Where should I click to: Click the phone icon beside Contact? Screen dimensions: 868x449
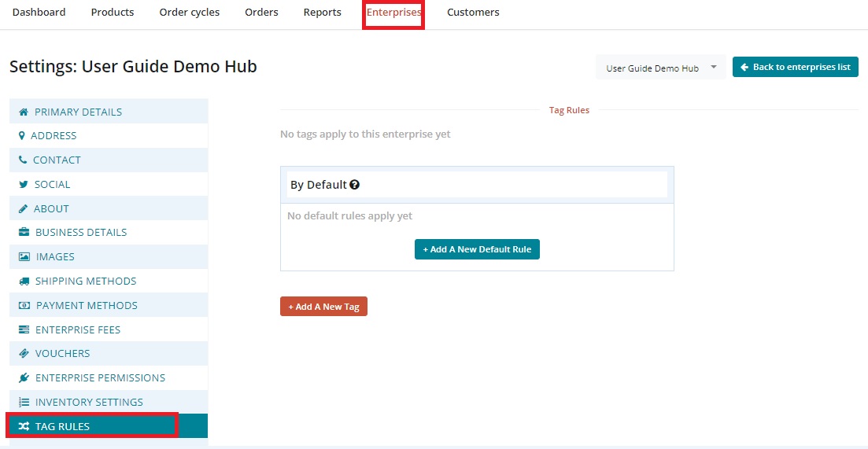(23, 160)
